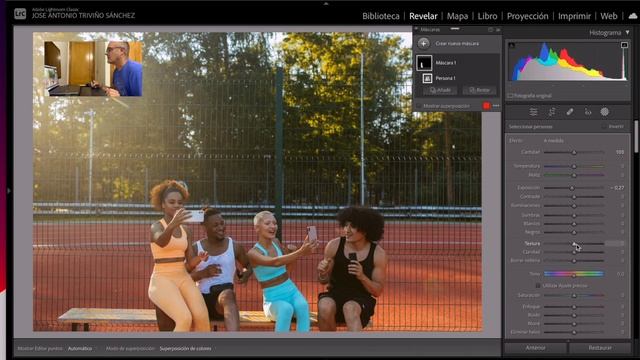Select the Masking tool icon
The width and height of the screenshot is (640, 360).
pos(604,112)
